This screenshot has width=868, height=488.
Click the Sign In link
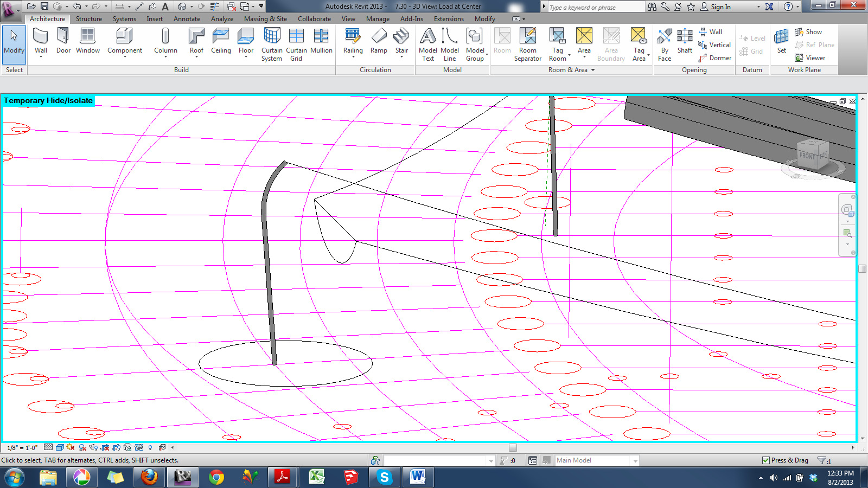720,7
